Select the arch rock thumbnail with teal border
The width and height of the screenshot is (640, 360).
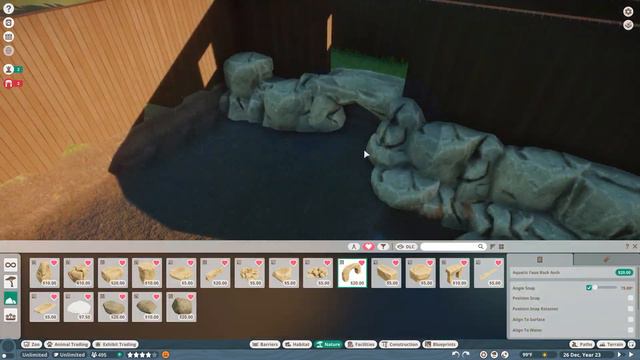click(352, 273)
